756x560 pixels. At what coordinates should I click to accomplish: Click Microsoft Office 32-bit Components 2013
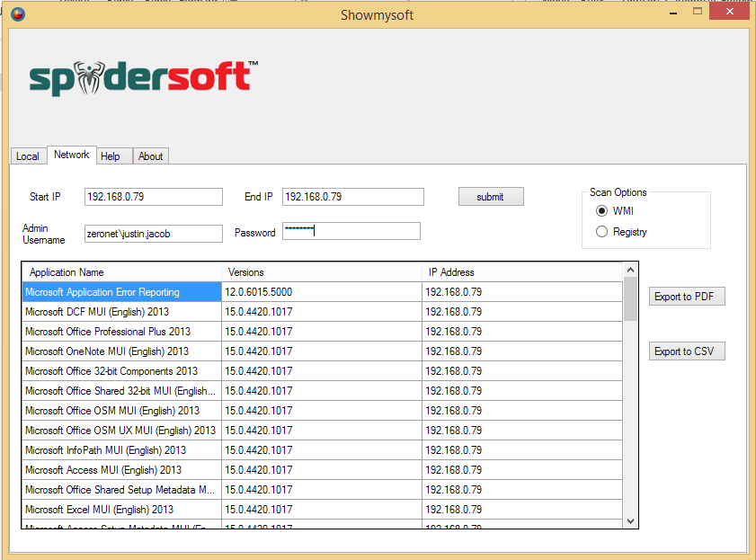(121, 371)
